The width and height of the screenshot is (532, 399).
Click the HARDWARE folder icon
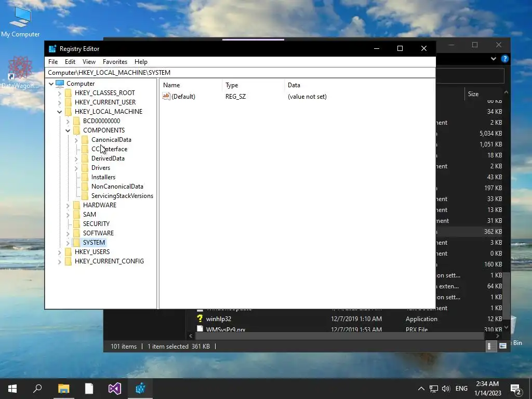point(77,205)
